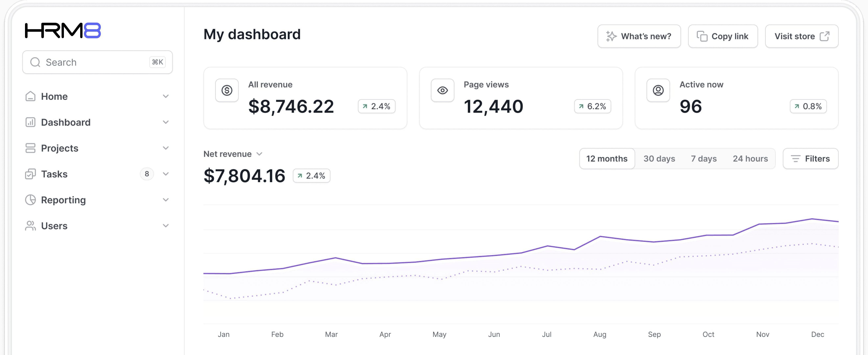Click the eye icon for Page views
Viewport: 868px width, 355px height.
[442, 90]
